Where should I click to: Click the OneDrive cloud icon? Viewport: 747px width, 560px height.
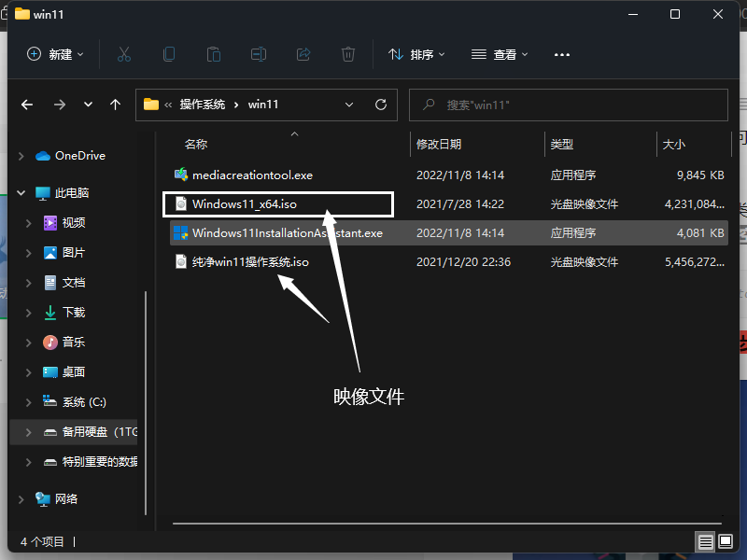[43, 156]
